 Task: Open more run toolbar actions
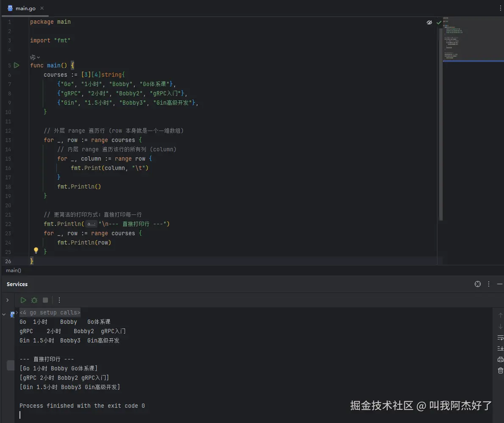(59, 300)
